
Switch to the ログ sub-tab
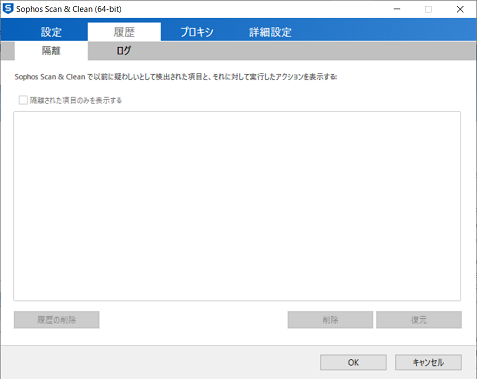click(x=124, y=51)
